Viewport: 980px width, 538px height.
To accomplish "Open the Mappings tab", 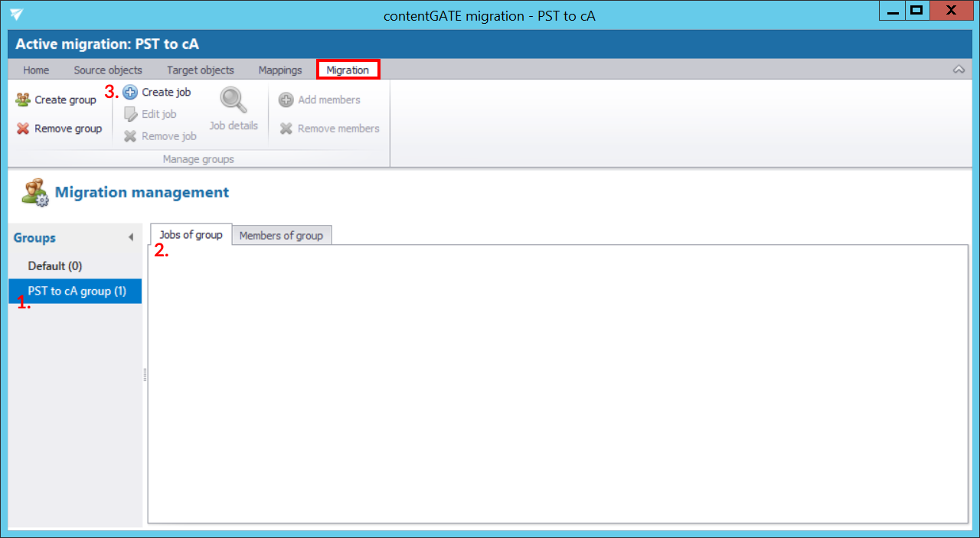I will click(x=280, y=70).
